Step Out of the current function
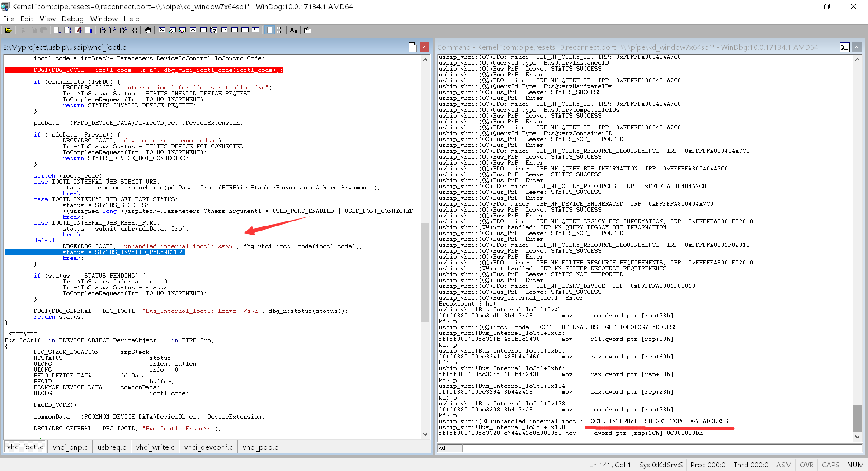868x471 pixels. pos(123,30)
